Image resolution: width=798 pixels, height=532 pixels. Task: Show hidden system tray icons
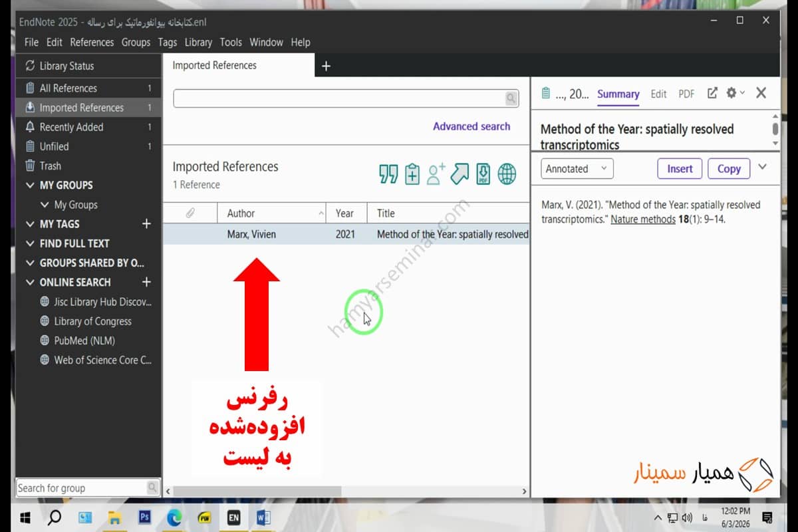pyautogui.click(x=658, y=517)
